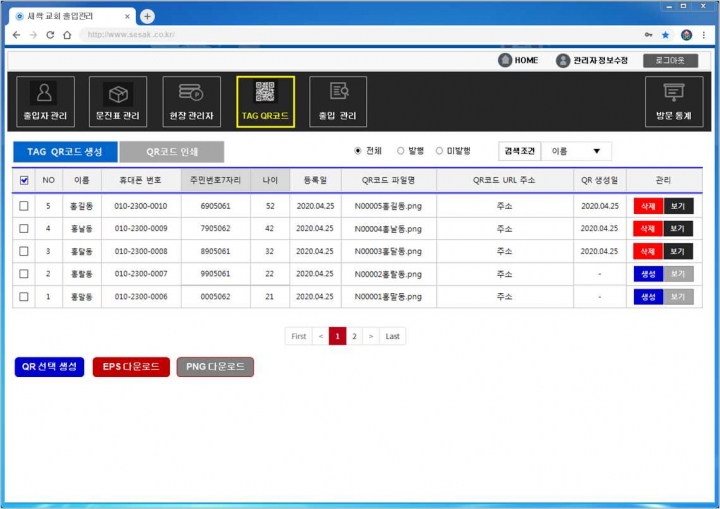Click phone number 010-2300-0010
The width and height of the screenshot is (720, 509).
tap(141, 206)
